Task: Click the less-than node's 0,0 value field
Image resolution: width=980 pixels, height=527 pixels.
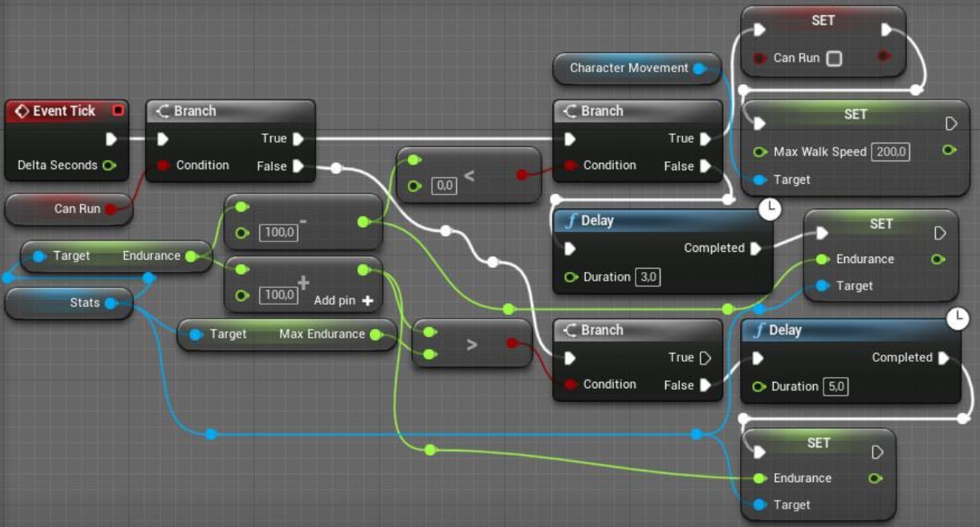Action: (x=444, y=186)
